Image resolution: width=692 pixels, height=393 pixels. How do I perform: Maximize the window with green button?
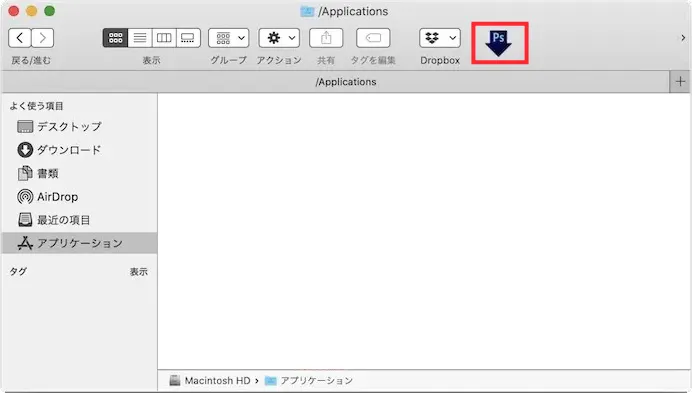pyautogui.click(x=50, y=11)
